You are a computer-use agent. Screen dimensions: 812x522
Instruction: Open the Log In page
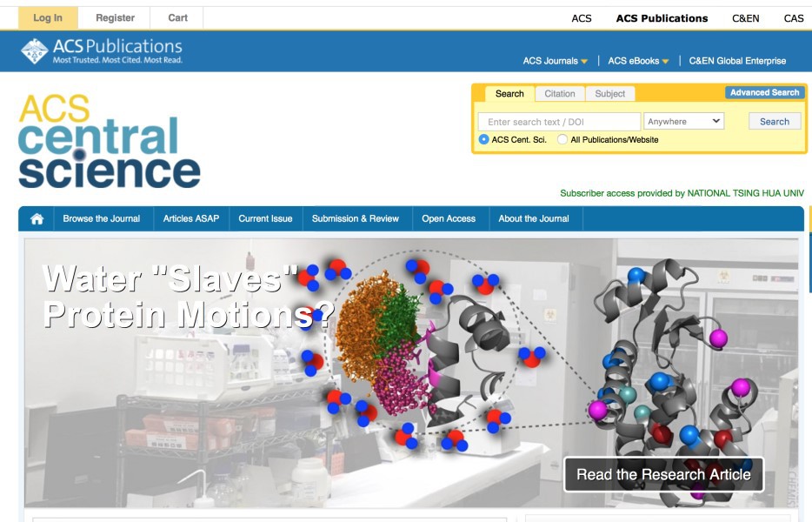[48, 18]
